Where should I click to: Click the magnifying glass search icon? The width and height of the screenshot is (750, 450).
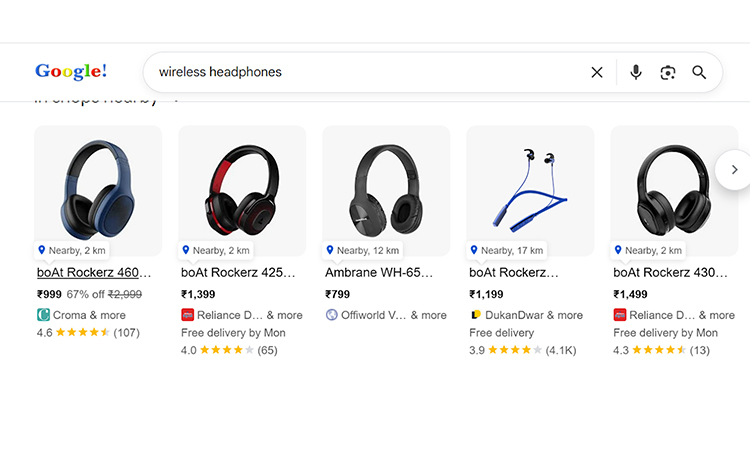pyautogui.click(x=699, y=72)
